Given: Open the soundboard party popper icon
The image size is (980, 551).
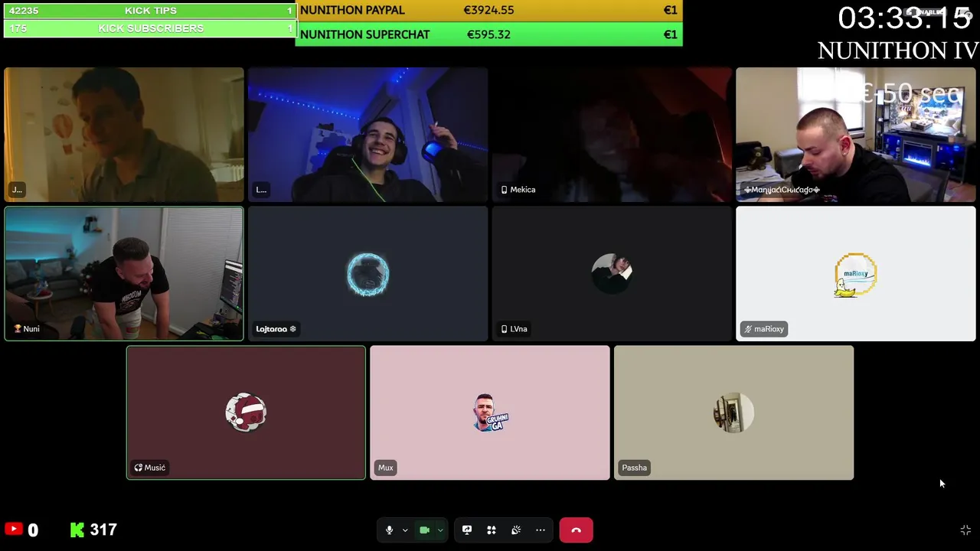Looking at the screenshot, I should point(516,530).
